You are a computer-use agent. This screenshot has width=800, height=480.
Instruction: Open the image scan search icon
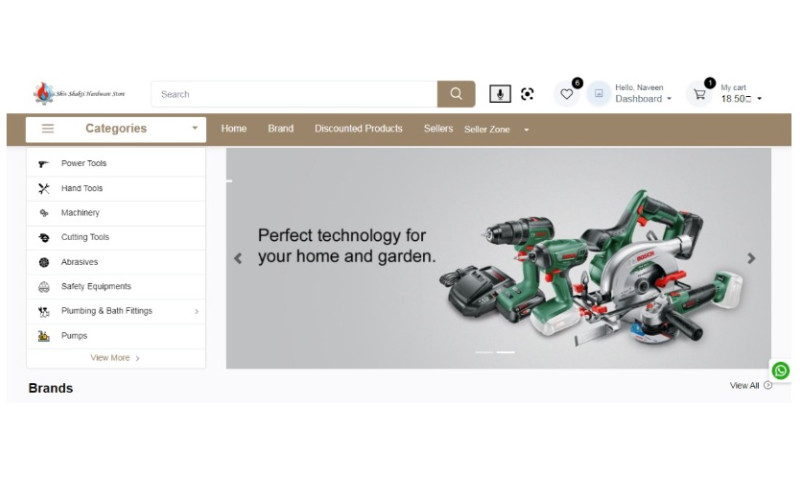(527, 94)
